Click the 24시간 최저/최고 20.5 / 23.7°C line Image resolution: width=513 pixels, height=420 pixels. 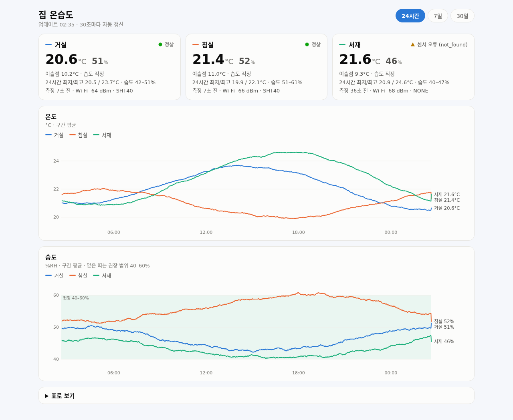100,82
